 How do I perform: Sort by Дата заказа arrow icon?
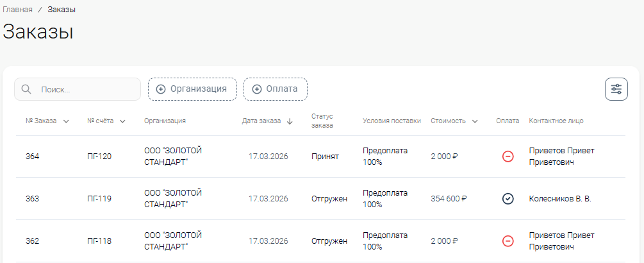290,121
